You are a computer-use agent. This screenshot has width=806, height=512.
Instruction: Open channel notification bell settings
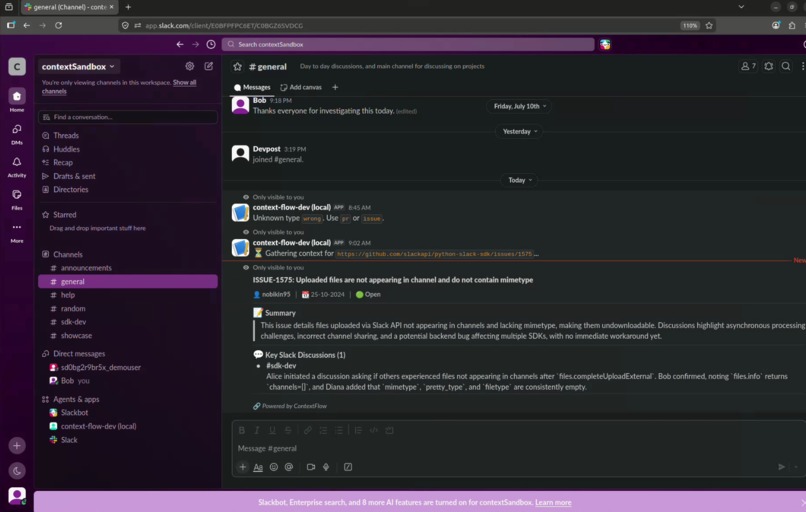(768, 66)
